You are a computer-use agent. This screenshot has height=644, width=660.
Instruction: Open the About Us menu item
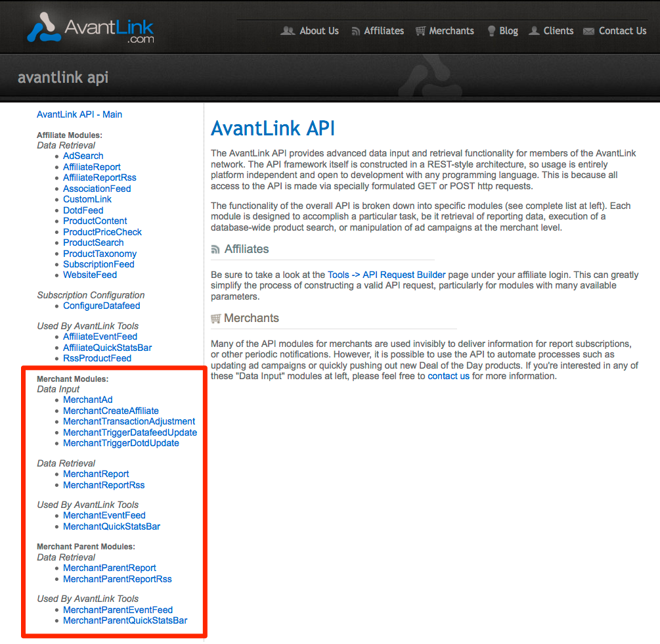click(x=319, y=31)
